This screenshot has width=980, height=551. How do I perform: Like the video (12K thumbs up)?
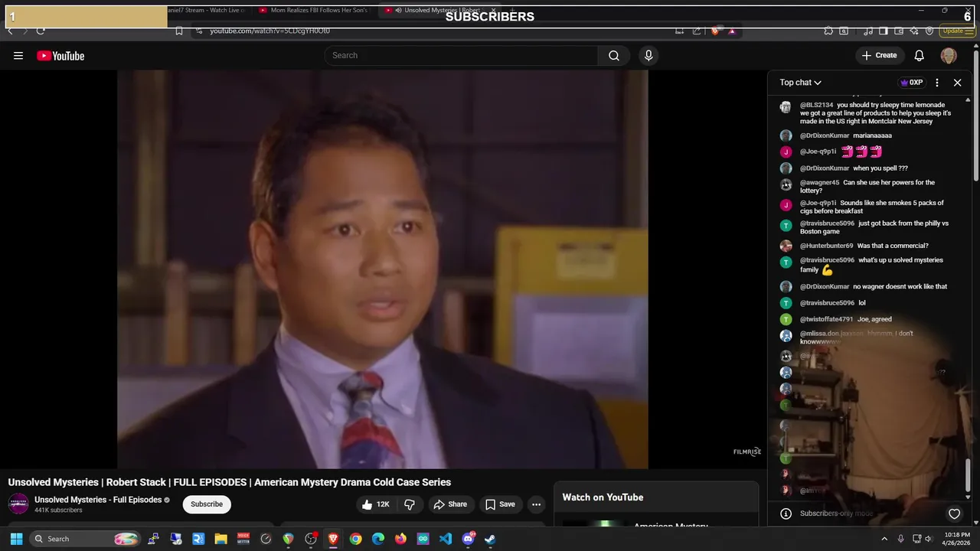(376, 504)
